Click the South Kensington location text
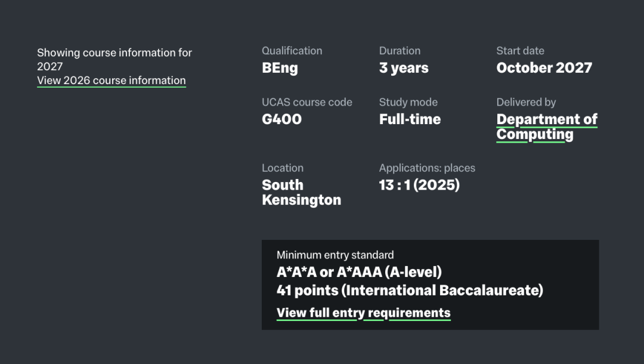Viewport: 644px width, 364px height. pyautogui.click(x=301, y=192)
